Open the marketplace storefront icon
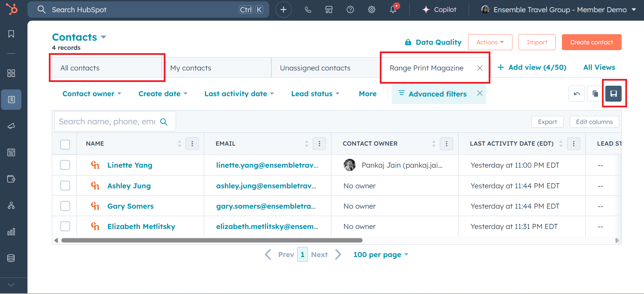The height and width of the screenshot is (294, 644). 329,9
